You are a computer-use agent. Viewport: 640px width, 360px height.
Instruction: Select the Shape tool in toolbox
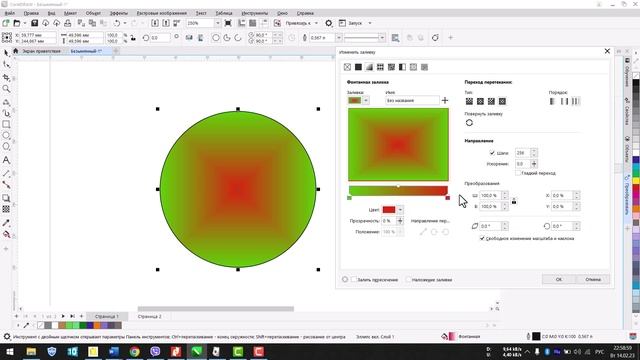(6, 64)
